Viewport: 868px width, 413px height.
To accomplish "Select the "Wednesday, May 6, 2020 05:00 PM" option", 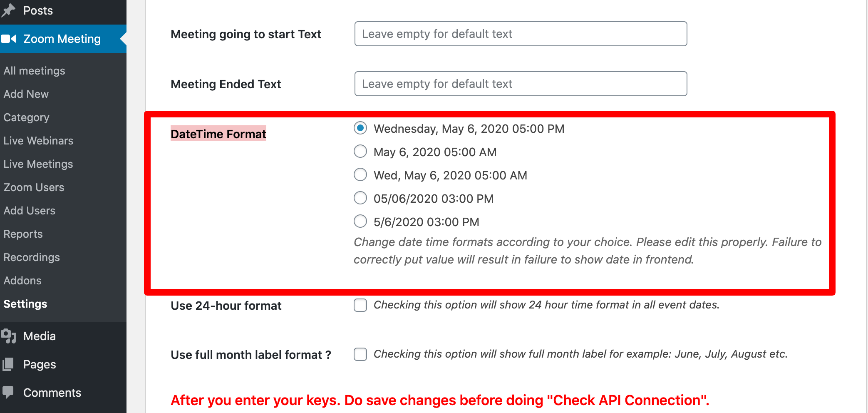I will tap(360, 128).
